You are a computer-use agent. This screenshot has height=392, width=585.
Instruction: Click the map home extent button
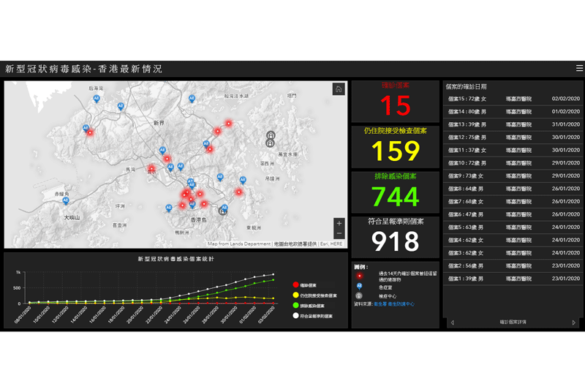pyautogui.click(x=339, y=89)
